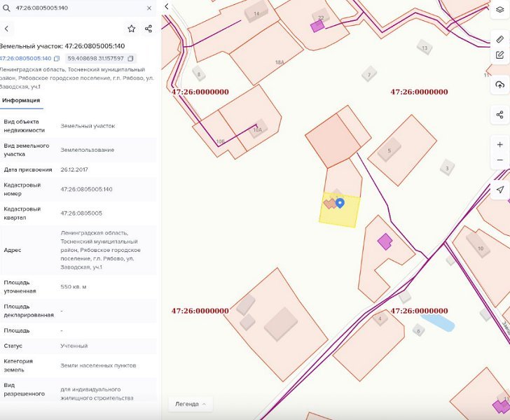This screenshot has height=420, width=510.
Task: Click the date value 26.12.2017
Action: coord(74,169)
